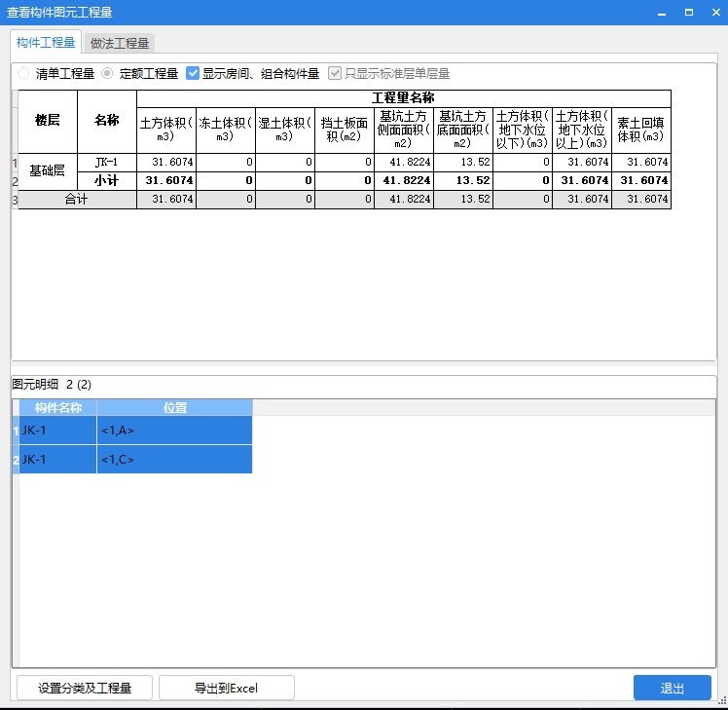
Task: Click the 基坑土方侧面面积(m2) column header
Action: click(x=404, y=131)
